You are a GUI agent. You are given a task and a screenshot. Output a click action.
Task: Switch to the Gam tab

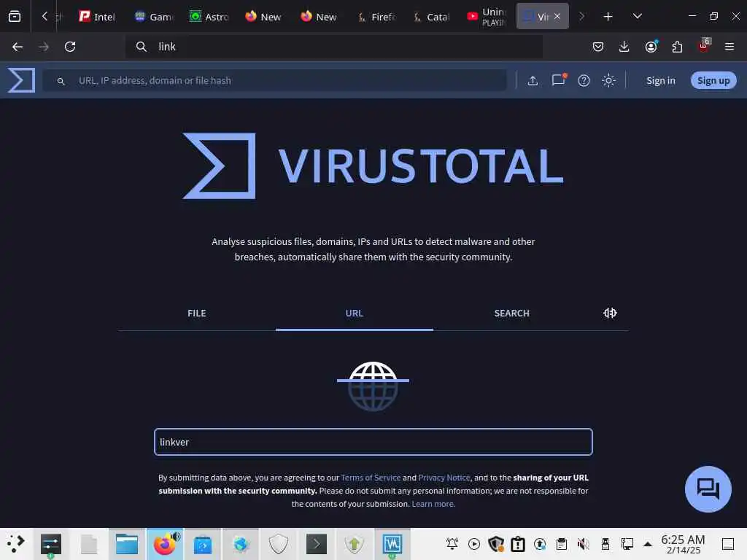point(153,17)
